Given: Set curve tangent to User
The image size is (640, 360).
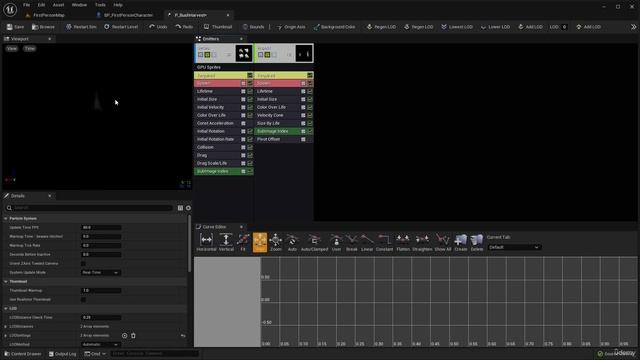Looking at the screenshot, I should coord(336,242).
